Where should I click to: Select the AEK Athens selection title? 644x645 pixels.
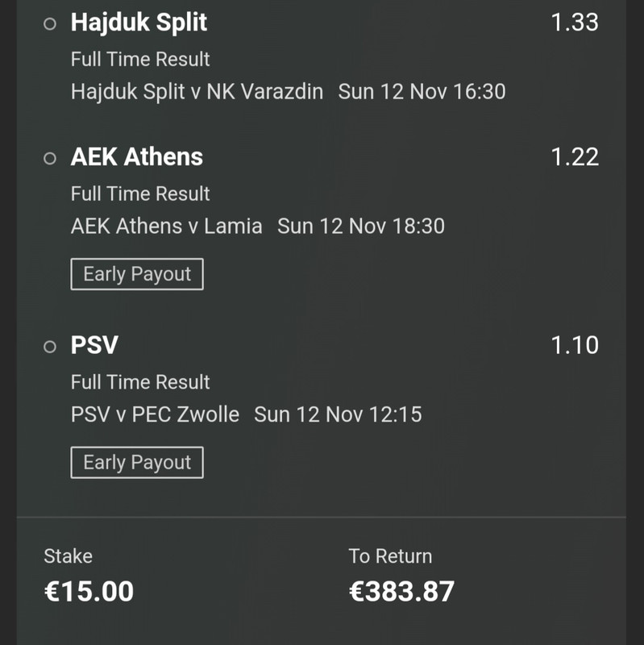137,157
